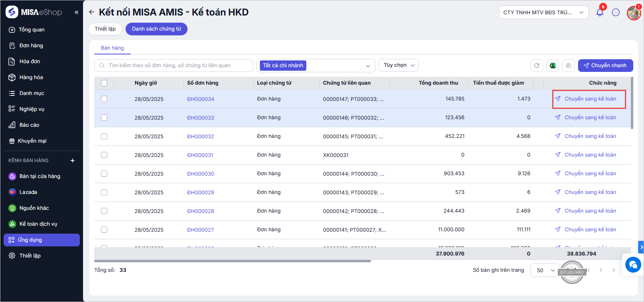644x302 pixels.
Task: Open order link ĐH000033
Action: (x=201, y=118)
